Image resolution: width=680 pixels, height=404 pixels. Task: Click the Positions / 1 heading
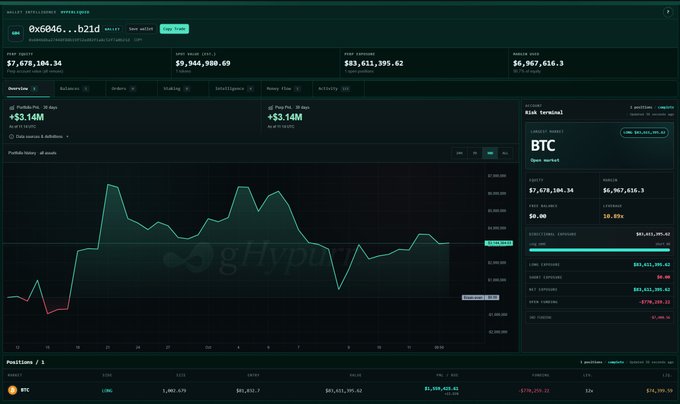point(25,362)
